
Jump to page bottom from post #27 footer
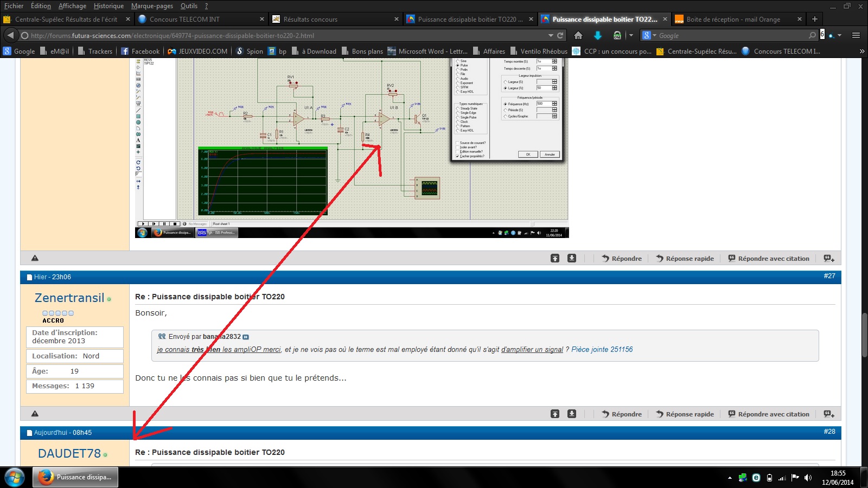click(572, 414)
